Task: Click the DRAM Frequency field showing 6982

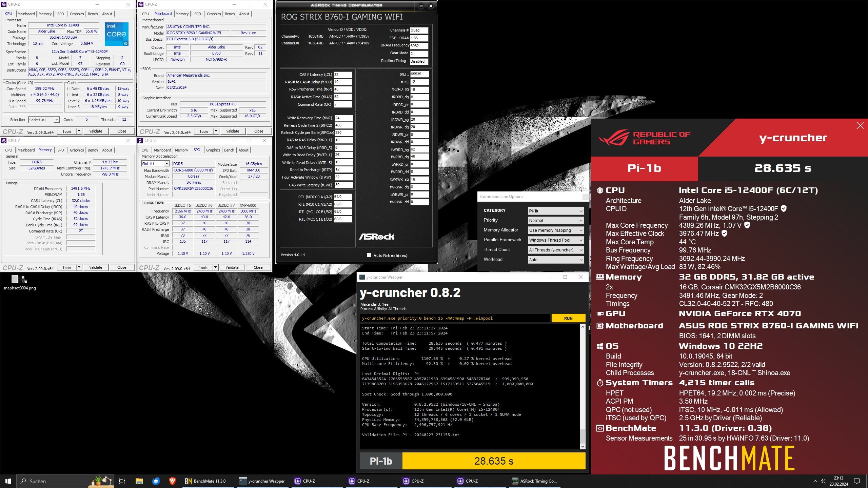Action: [419, 46]
